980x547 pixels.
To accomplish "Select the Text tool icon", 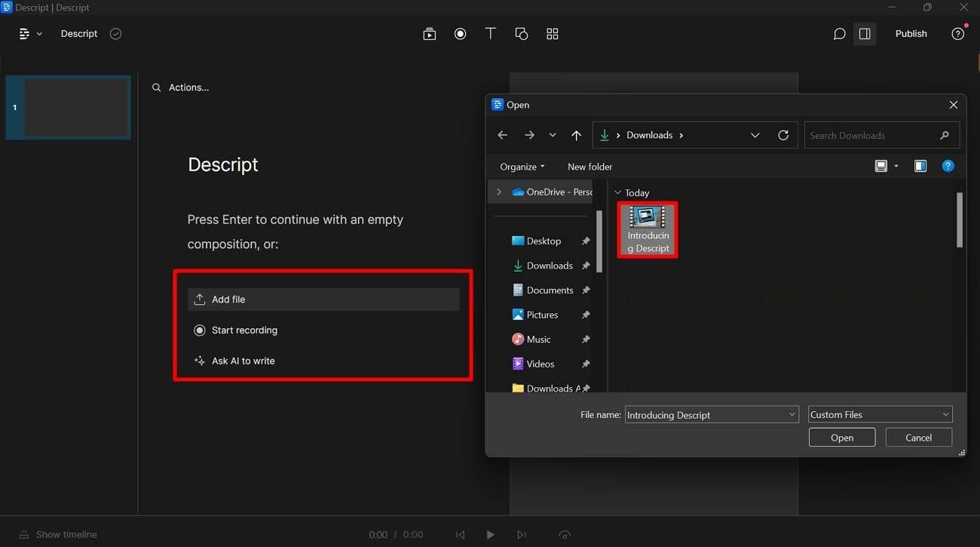I will (x=491, y=34).
